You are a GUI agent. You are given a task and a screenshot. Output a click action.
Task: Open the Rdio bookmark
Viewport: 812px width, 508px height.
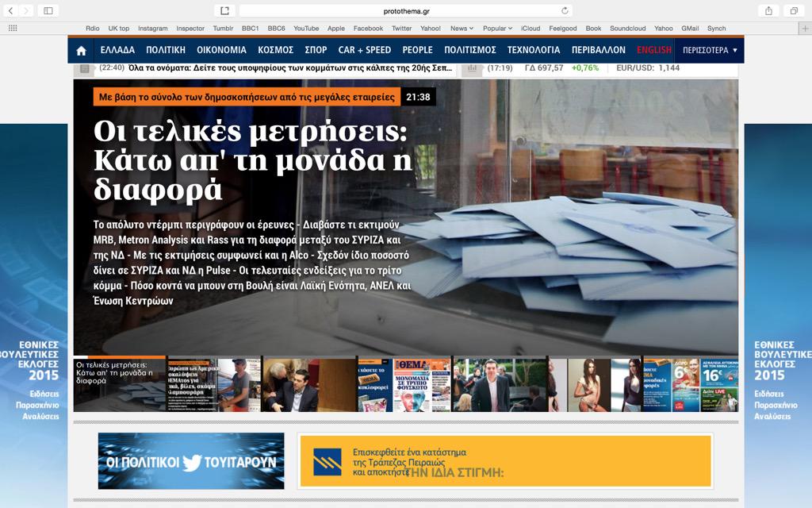(93, 29)
